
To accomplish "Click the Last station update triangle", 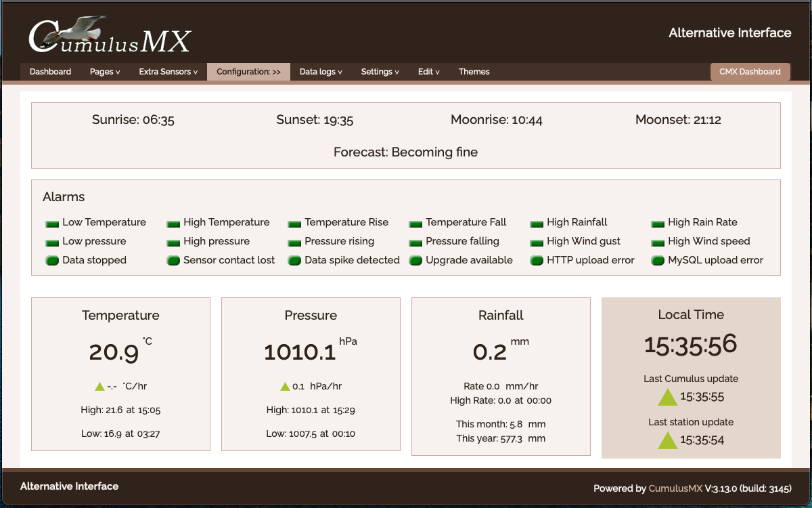I will [668, 440].
